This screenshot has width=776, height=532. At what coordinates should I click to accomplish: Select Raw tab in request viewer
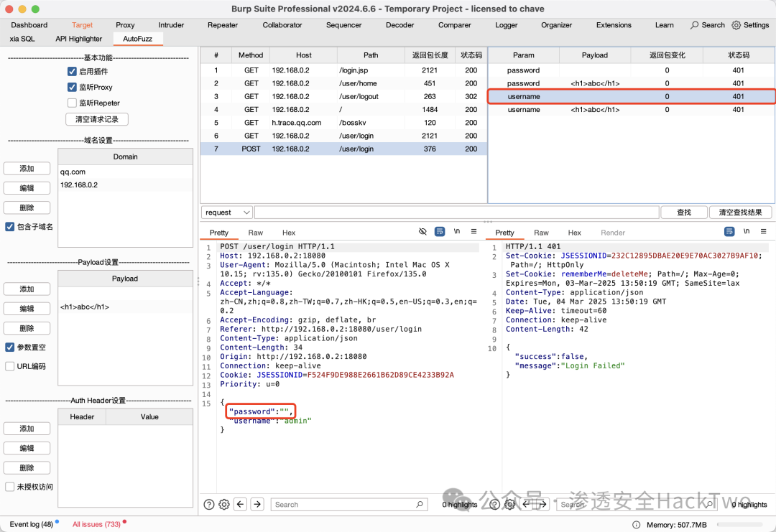tap(255, 233)
